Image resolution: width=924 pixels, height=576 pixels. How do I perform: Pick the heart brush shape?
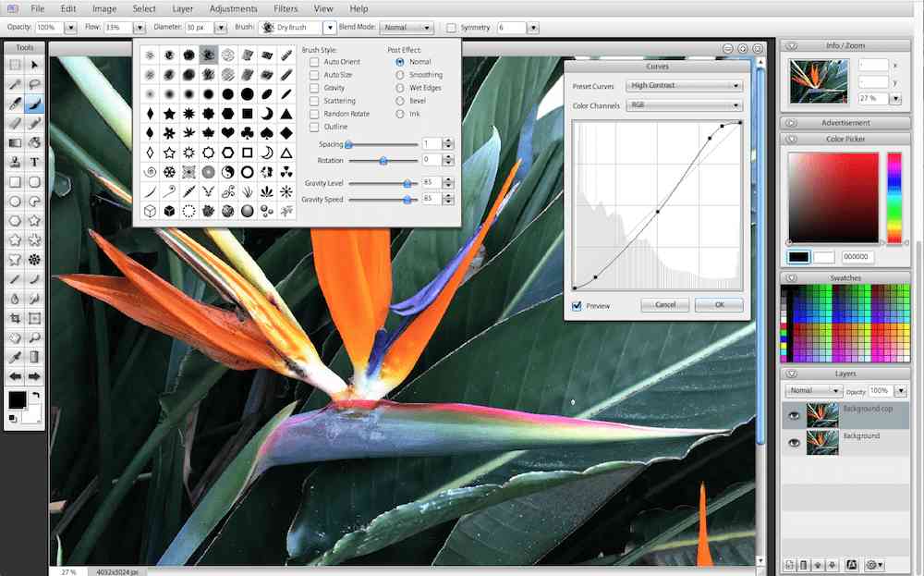click(x=227, y=132)
